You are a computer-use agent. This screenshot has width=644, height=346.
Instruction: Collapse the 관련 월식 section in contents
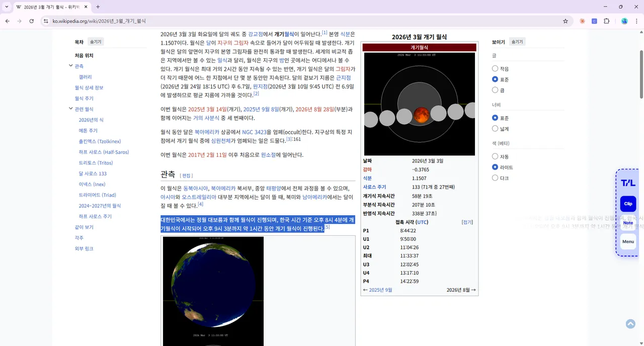pos(71,109)
